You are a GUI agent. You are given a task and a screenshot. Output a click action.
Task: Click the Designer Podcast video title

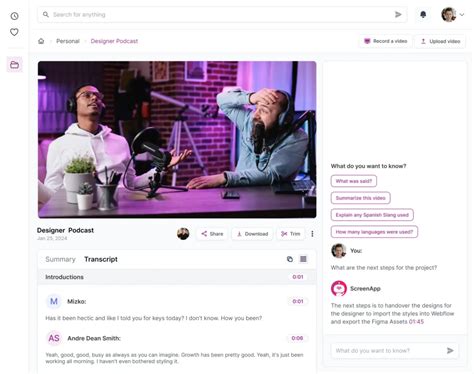click(65, 230)
